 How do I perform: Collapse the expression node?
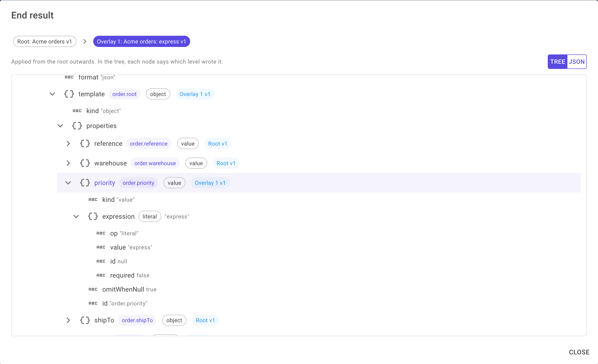pos(76,216)
